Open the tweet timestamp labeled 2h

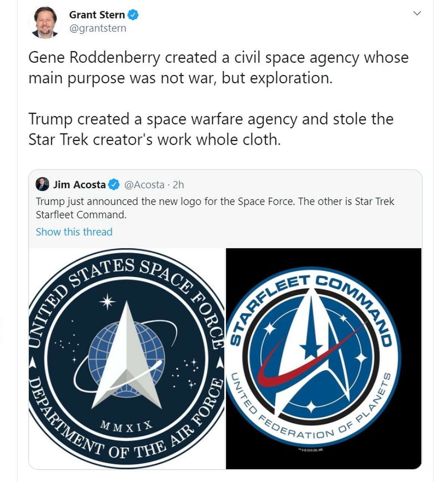pyautogui.click(x=179, y=184)
